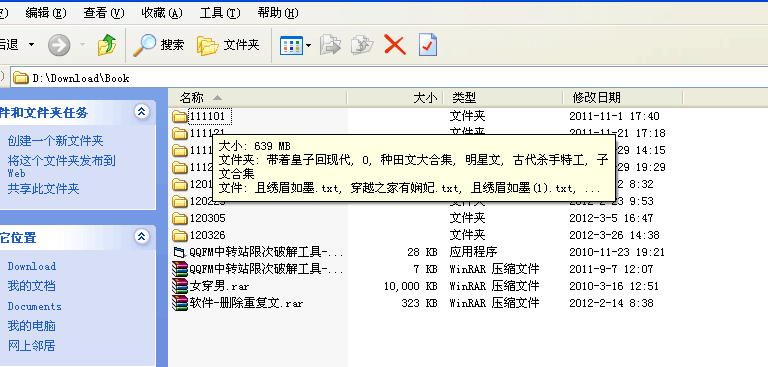
Task: Click the address bar showing D:\Download\Book
Action: 389,78
